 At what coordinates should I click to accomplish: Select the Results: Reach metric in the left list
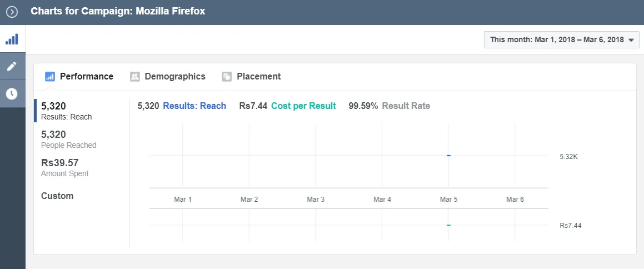[x=81, y=111]
